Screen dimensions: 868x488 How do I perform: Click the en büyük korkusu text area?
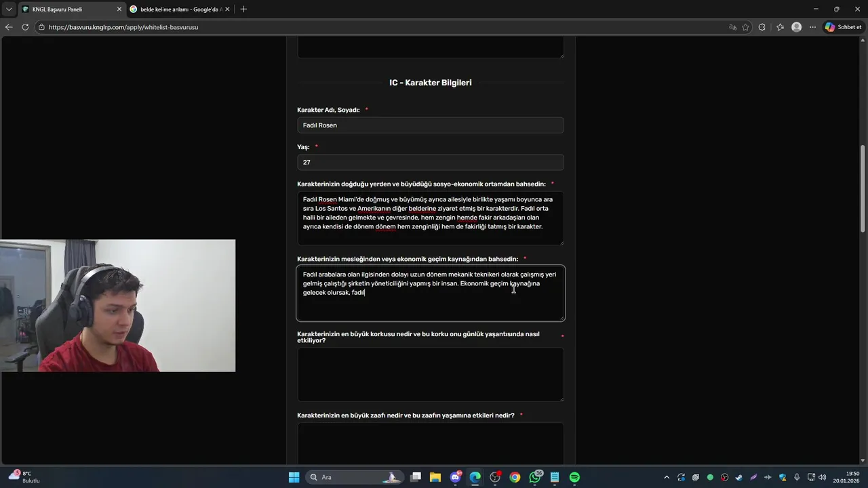coord(431,375)
